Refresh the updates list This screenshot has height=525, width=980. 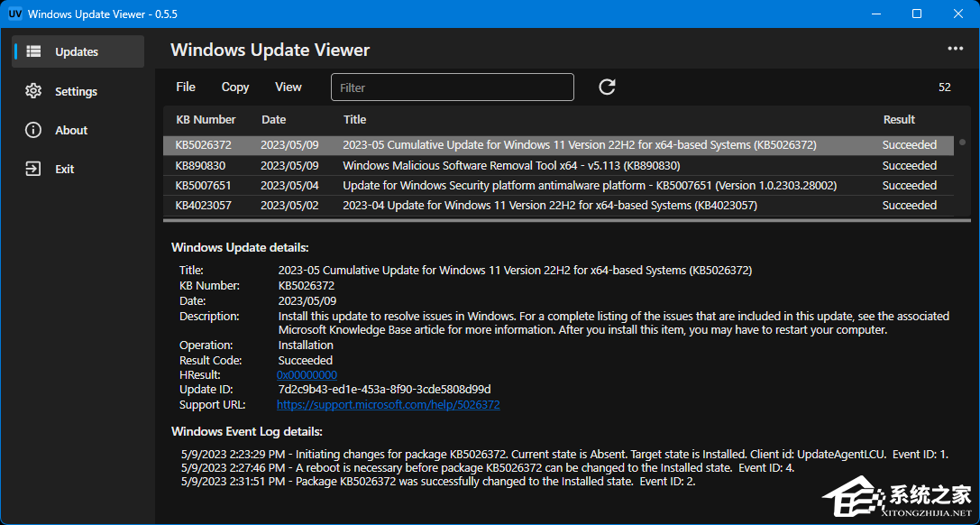(x=607, y=87)
